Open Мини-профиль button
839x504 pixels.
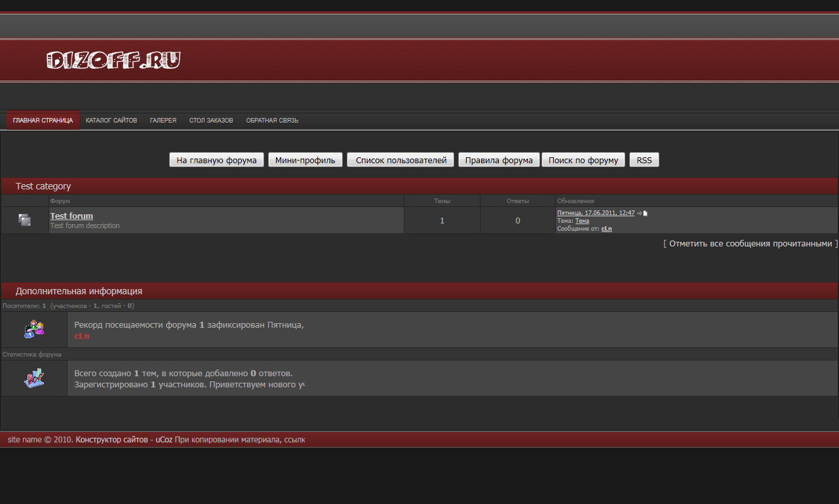pos(305,160)
